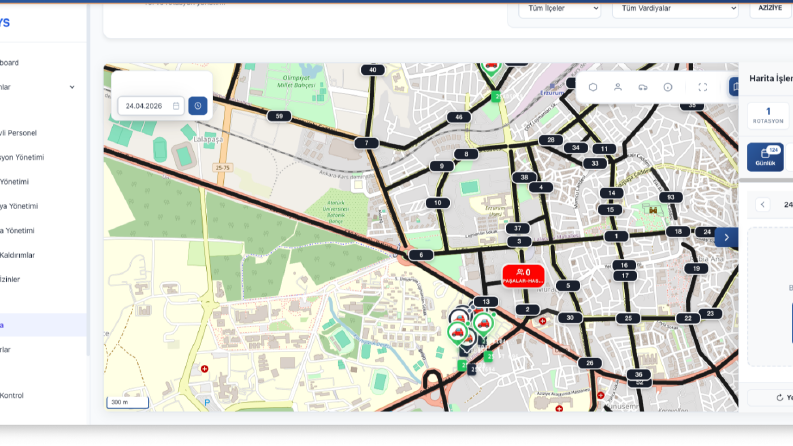This screenshot has height=446, width=793.
Task: Click route marker 11 on the map
Action: [604, 149]
